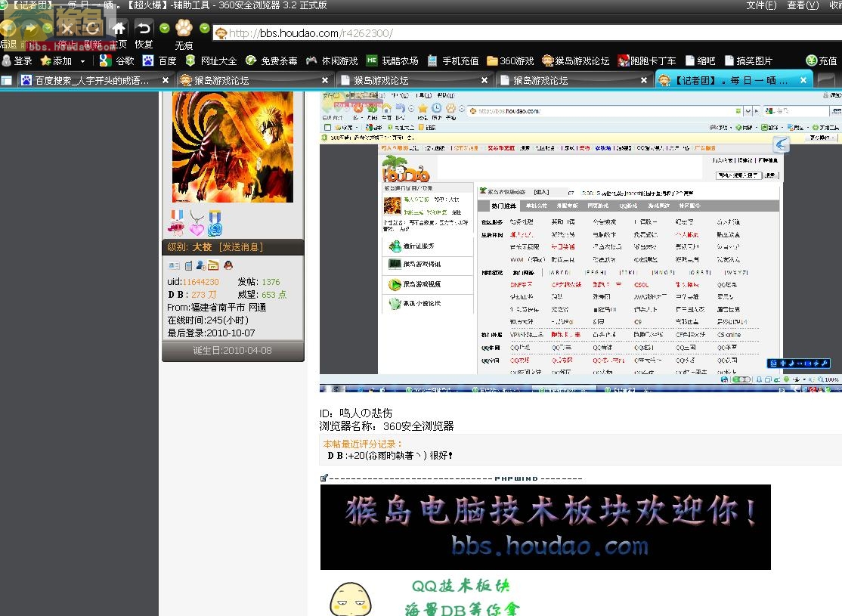Click the add friend icon in user panel

(201, 265)
